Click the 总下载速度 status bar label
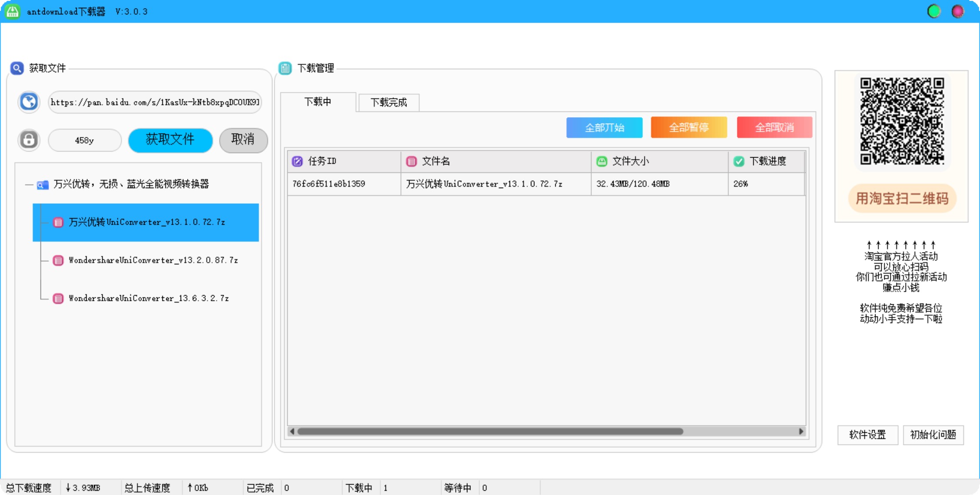This screenshot has height=495, width=980. coord(29,488)
